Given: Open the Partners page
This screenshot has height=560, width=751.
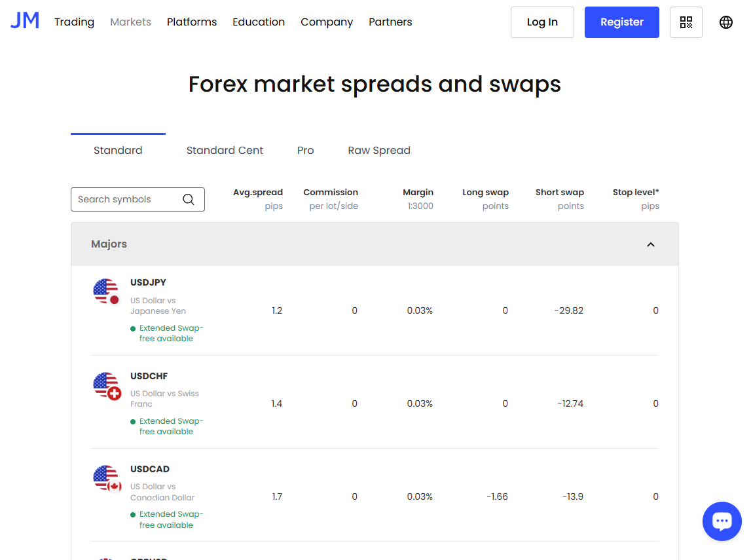Looking at the screenshot, I should (x=390, y=22).
